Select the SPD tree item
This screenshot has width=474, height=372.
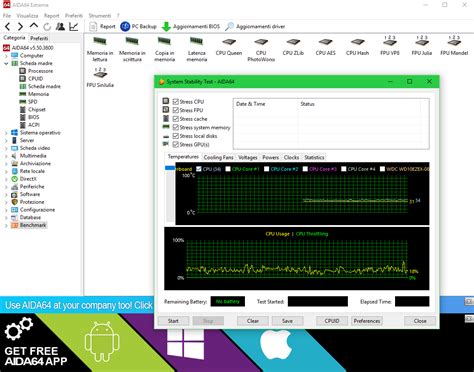tap(33, 102)
